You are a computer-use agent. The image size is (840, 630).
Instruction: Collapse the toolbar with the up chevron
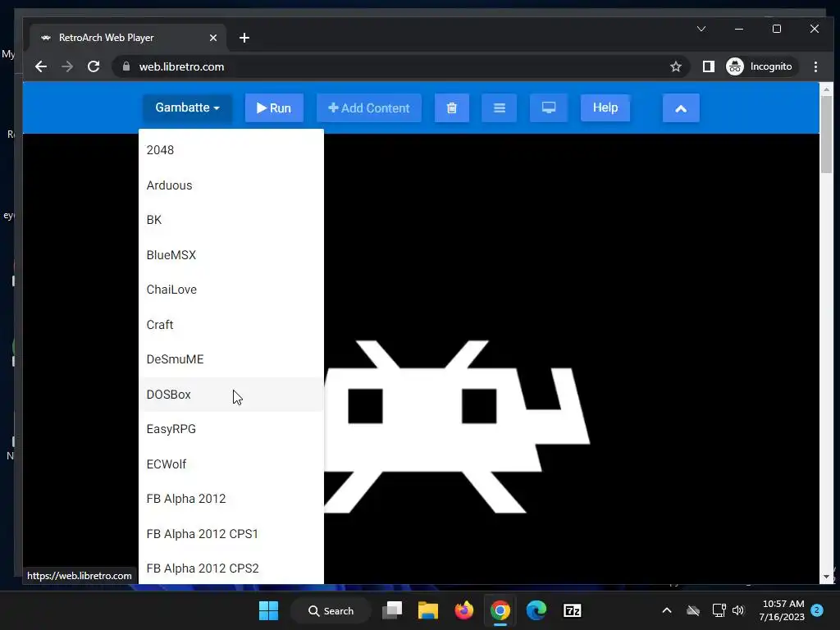(681, 108)
